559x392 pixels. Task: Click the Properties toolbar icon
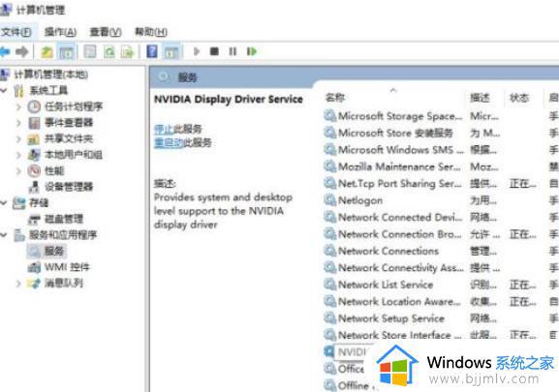tap(90, 51)
